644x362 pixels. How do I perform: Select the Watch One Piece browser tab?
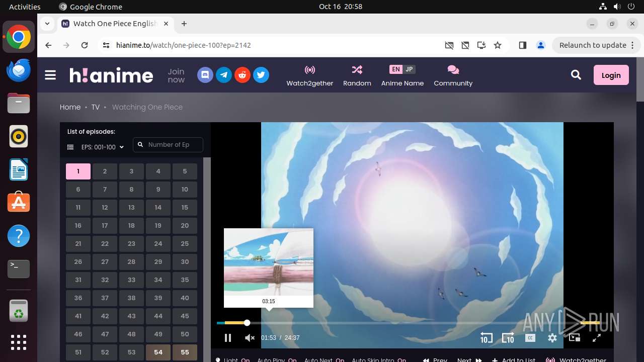point(115,24)
